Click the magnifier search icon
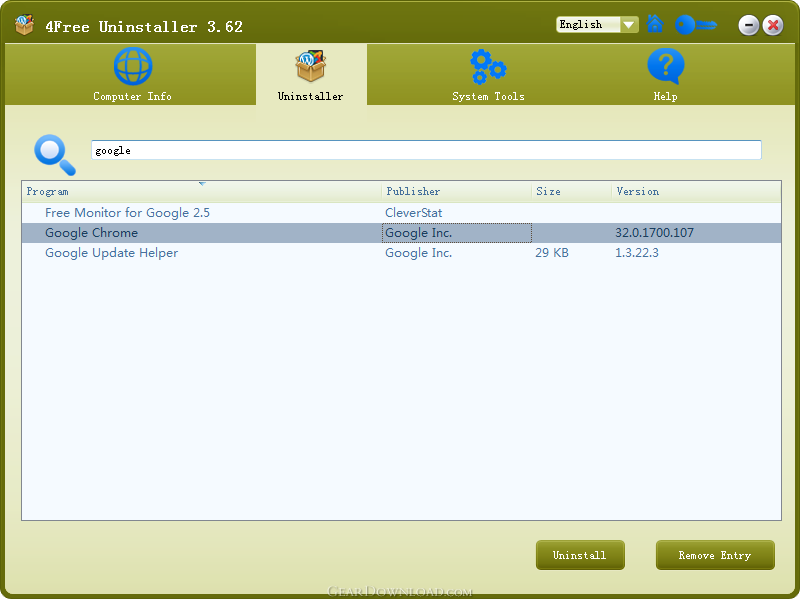The height and width of the screenshot is (600, 800). point(55,155)
